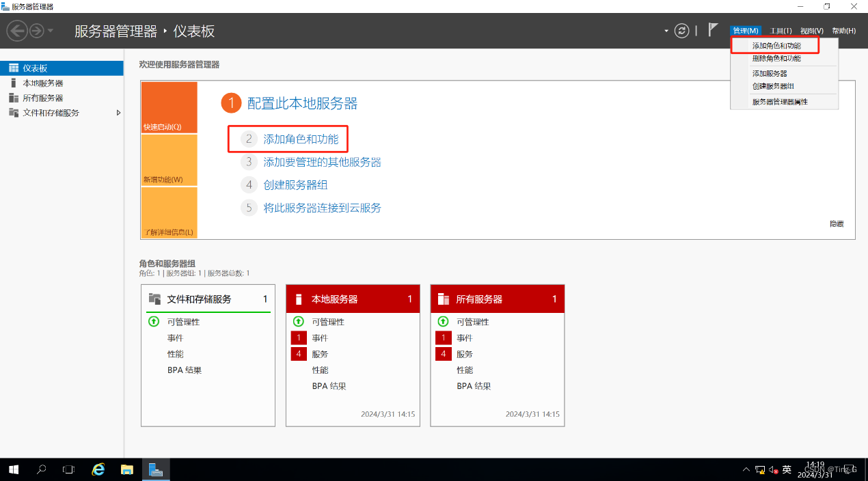Click the 英 language indicator in tray

[787, 469]
